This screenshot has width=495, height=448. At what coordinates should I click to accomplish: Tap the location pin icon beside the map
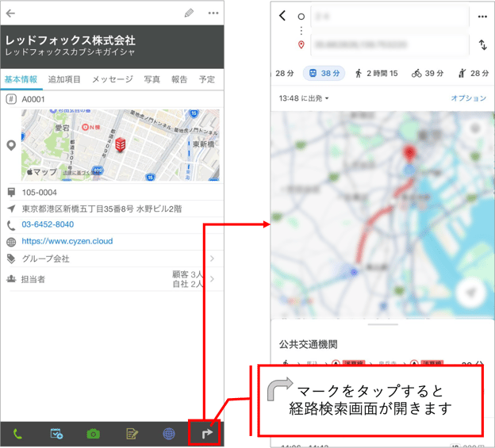(11, 145)
